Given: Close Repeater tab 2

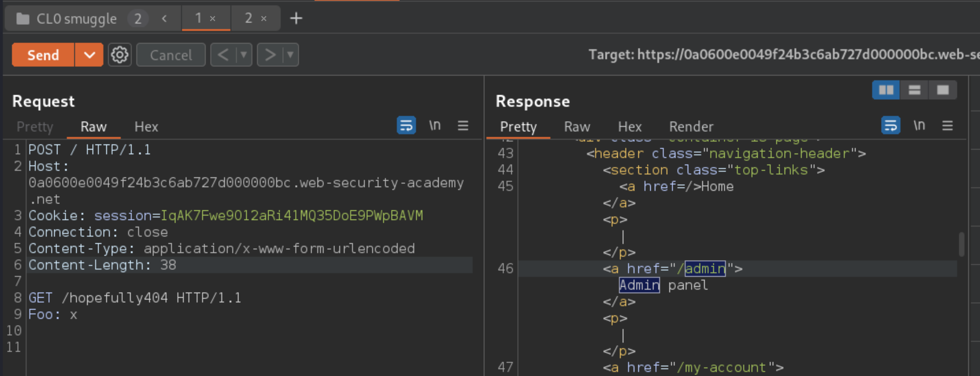Looking at the screenshot, I should tap(264, 18).
